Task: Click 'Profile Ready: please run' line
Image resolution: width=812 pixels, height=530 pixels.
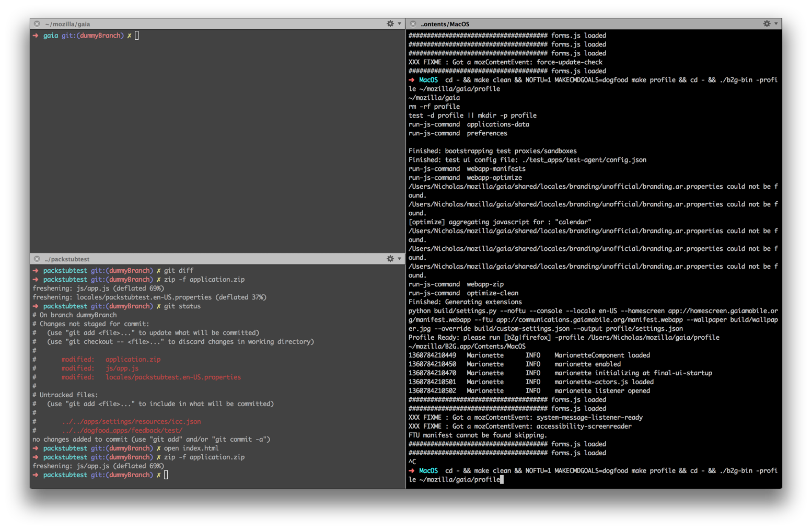Action: (x=564, y=338)
